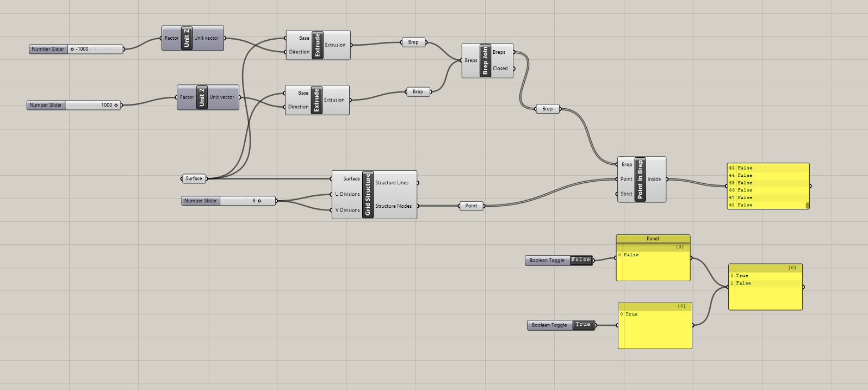Image resolution: width=868 pixels, height=390 pixels.
Task: Select the panel titled Panel
Action: 653,258
